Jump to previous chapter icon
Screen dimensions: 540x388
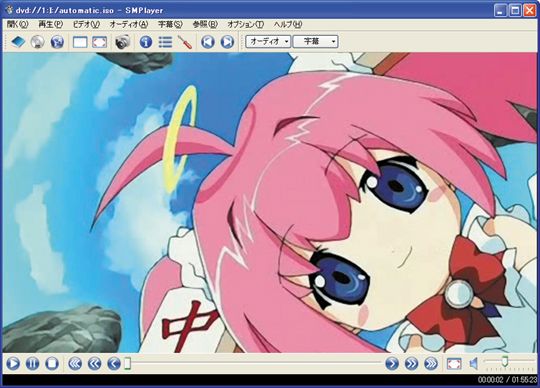(208, 42)
